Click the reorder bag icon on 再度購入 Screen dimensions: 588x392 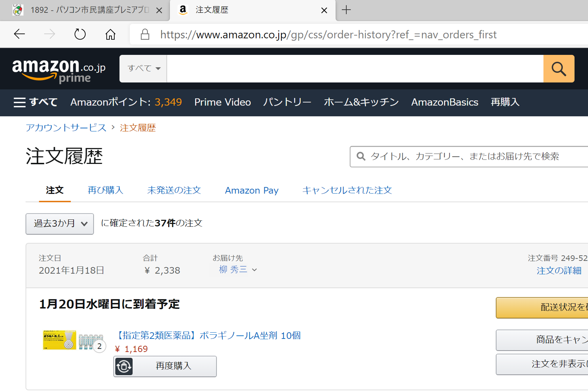pos(124,366)
